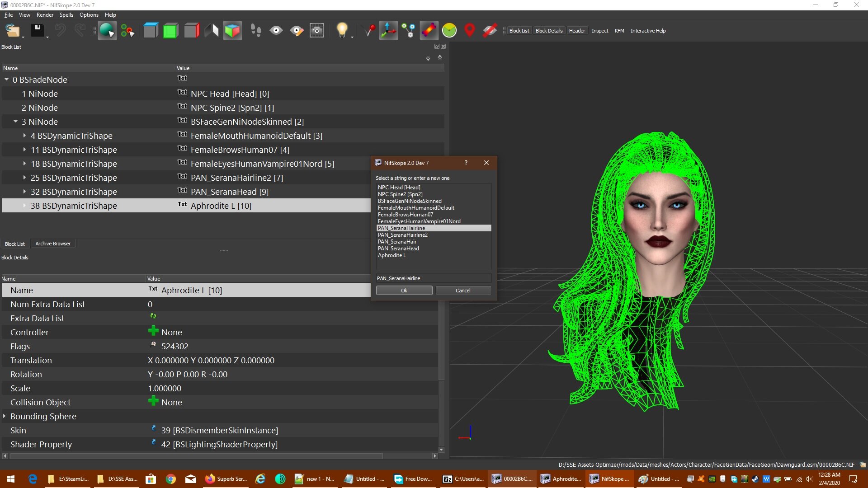Toggle the Block Details panel button
This screenshot has height=488, width=868.
pos(549,31)
